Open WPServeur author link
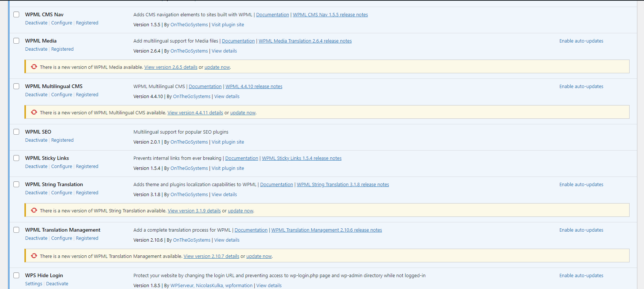The image size is (644, 289). (x=182, y=286)
